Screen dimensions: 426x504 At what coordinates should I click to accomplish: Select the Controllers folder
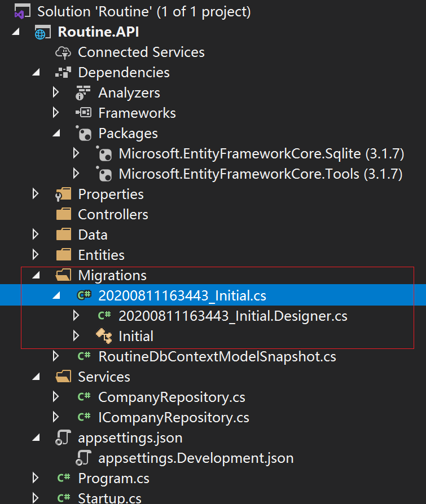pyautogui.click(x=113, y=215)
